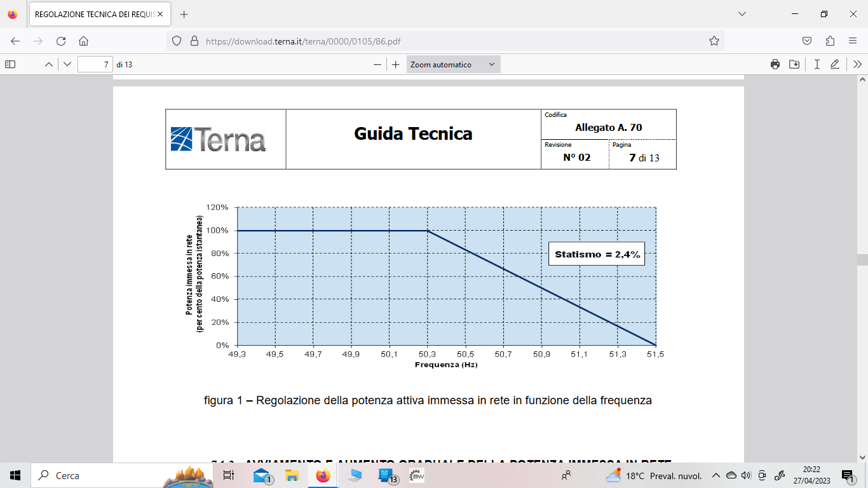Screen dimensions: 868x488
Task: Open the weather widget showing 18°C
Action: tap(653, 475)
